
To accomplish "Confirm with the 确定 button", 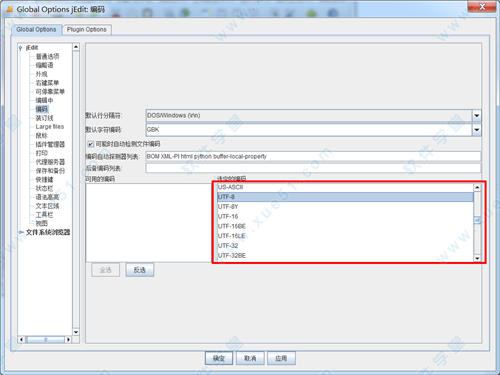I will (219, 358).
